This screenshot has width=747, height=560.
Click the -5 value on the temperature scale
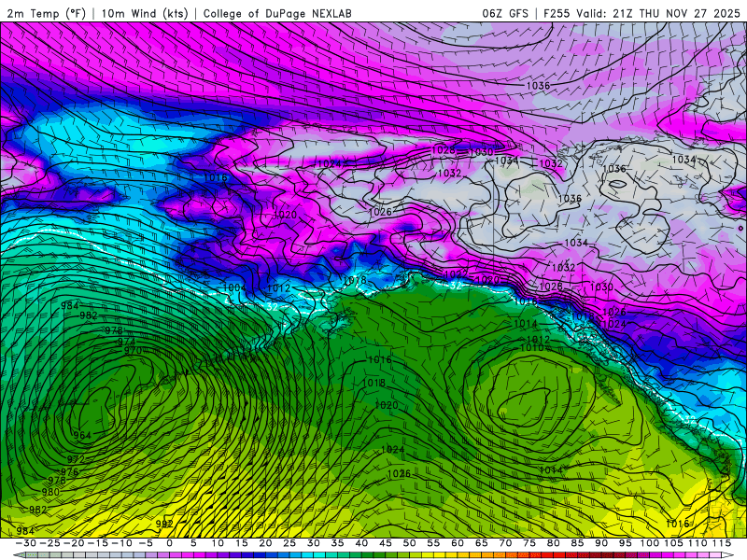(x=145, y=543)
